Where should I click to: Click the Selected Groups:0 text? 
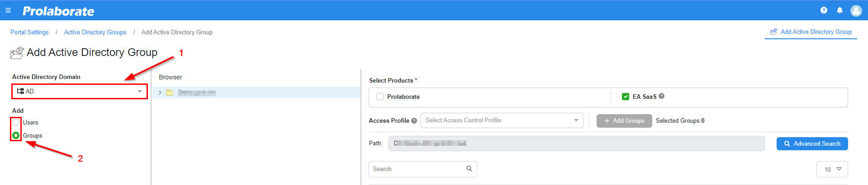click(680, 121)
